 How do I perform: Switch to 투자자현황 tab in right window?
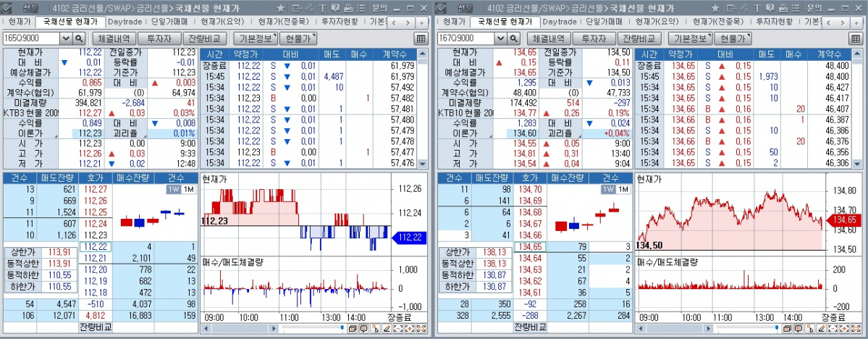coord(774,22)
